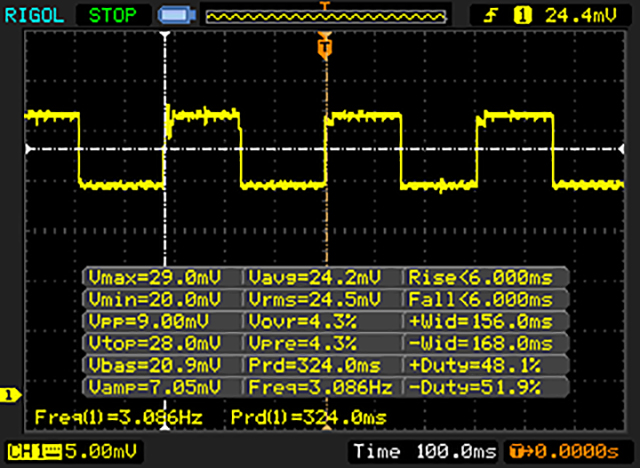Click the RIGOL logo

tap(31, 15)
